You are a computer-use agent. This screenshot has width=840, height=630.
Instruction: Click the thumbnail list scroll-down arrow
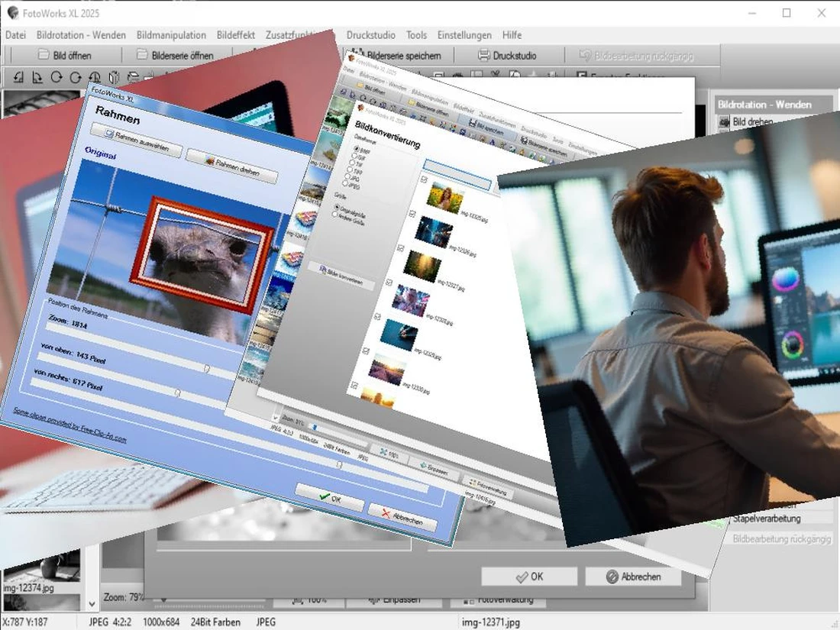coord(92,603)
